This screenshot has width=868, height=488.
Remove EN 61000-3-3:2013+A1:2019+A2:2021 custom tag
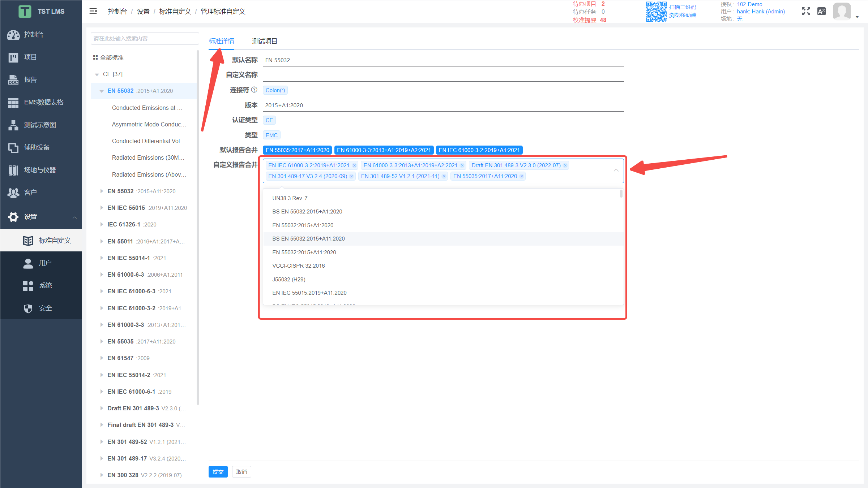point(462,165)
